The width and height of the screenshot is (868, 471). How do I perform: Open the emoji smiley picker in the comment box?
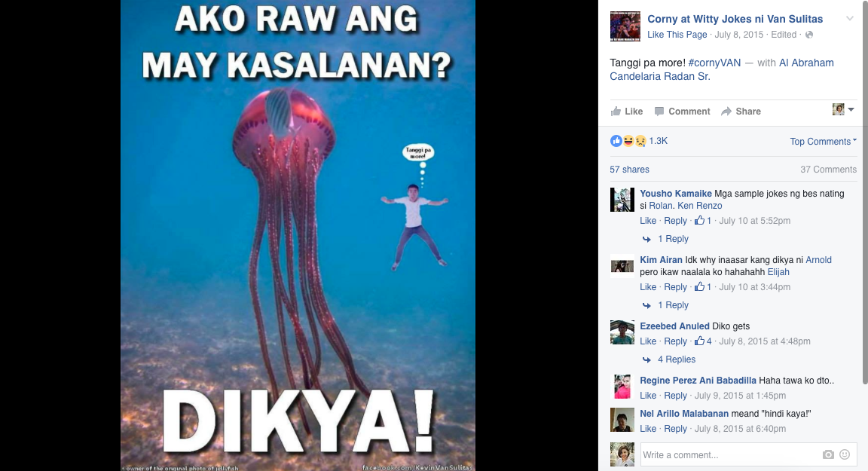pos(845,454)
